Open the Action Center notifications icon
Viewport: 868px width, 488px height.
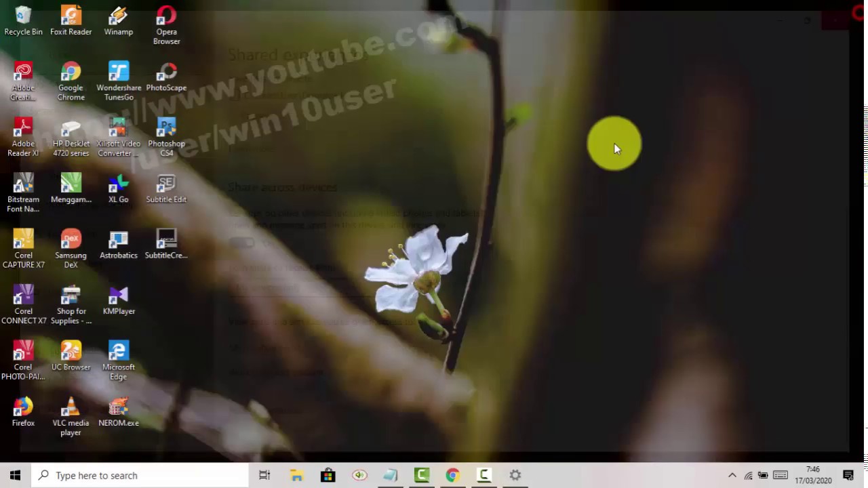point(848,475)
